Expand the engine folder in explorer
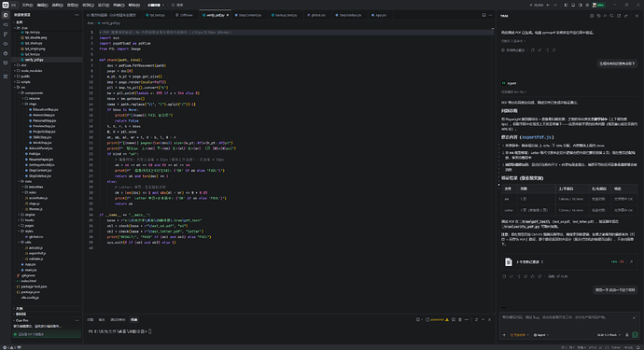Screen dimensions: 644x350 [x=30, y=215]
